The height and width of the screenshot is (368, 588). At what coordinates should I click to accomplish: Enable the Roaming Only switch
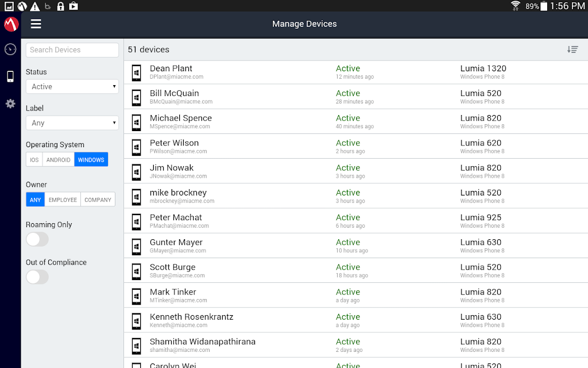(x=37, y=239)
